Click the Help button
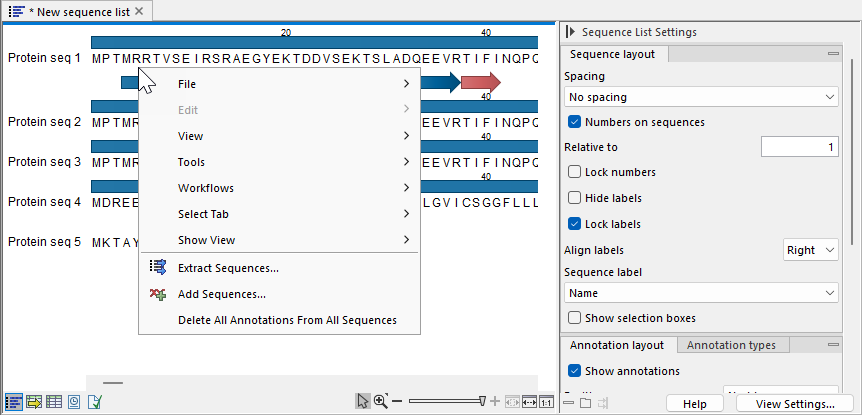This screenshot has height=415, width=862. pyautogui.click(x=695, y=404)
